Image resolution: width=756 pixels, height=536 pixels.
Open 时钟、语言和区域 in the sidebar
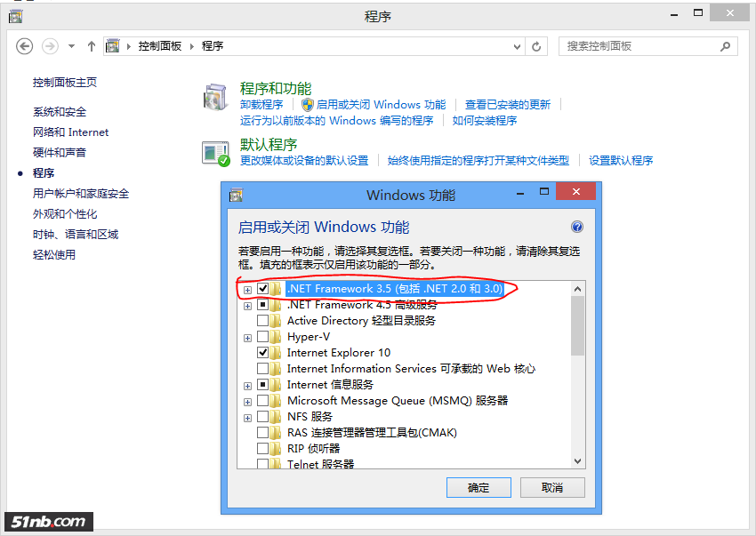point(76,235)
